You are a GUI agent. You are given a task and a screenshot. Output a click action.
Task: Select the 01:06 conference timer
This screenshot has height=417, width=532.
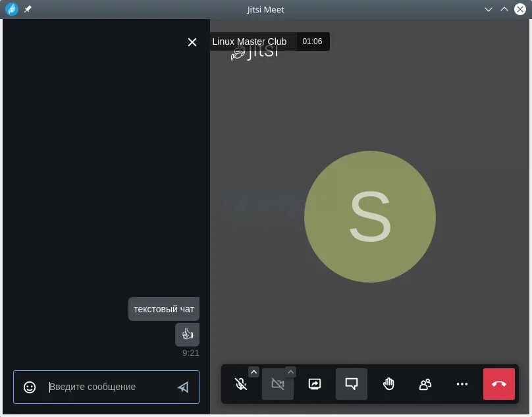pyautogui.click(x=312, y=42)
